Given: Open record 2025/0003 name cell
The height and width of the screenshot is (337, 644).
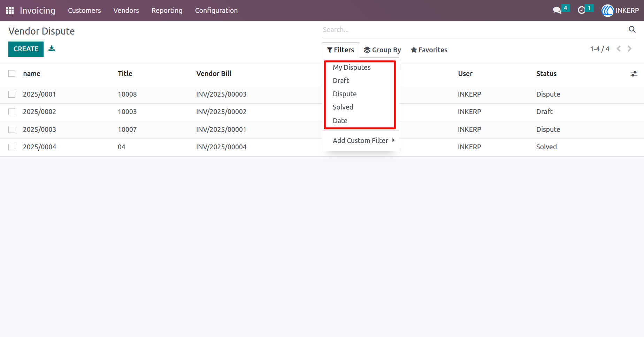Looking at the screenshot, I should click(39, 129).
